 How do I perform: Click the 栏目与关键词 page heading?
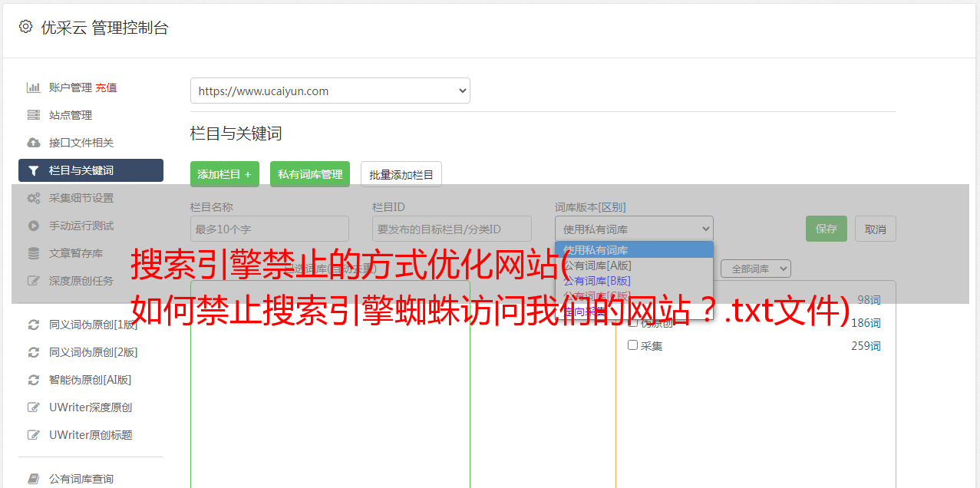tap(236, 134)
